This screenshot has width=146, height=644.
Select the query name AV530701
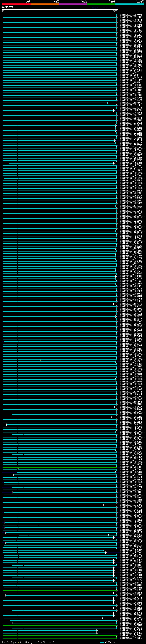click(8, 8)
